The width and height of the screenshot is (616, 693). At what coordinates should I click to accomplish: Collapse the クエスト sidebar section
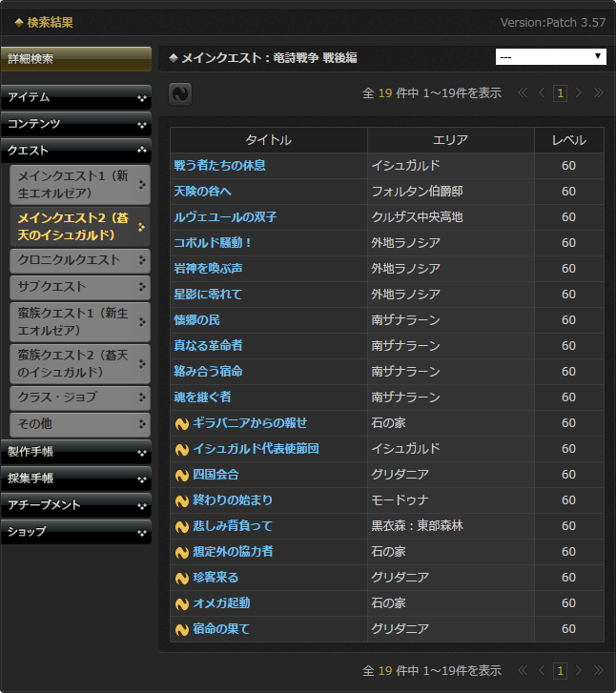click(75, 151)
